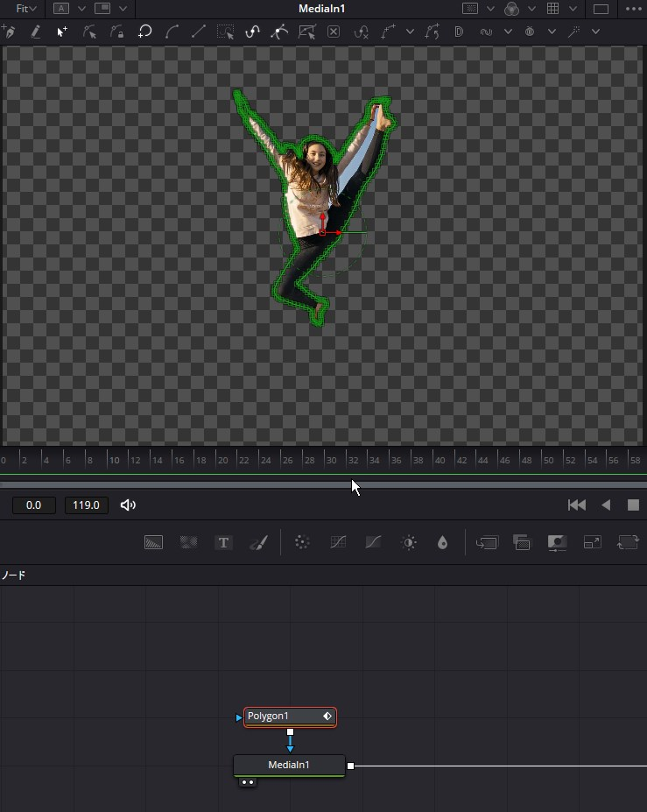The image size is (647, 812).
Task: Click the Smooth curve segment icon
Action: pyautogui.click(x=172, y=32)
